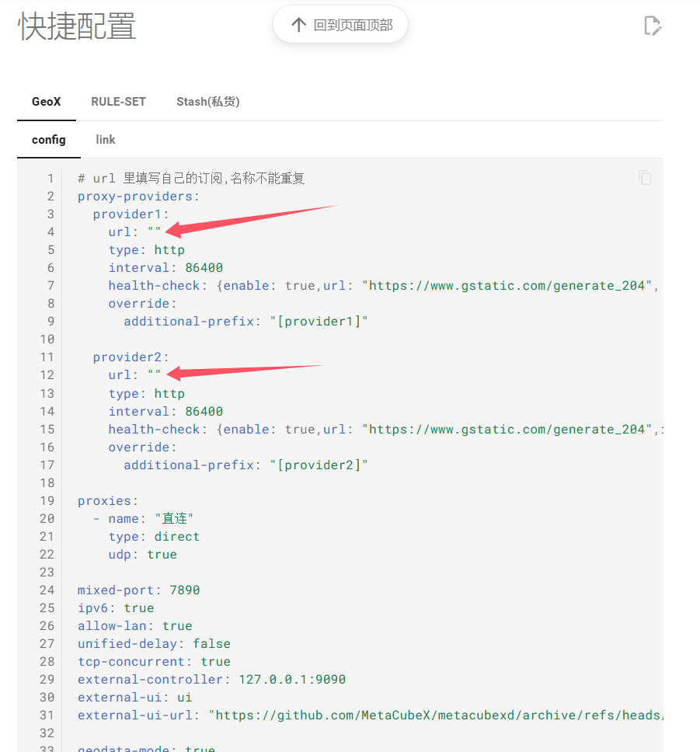This screenshot has width=700, height=752.
Task: Click the health-check line on line 15
Action: pos(386,430)
